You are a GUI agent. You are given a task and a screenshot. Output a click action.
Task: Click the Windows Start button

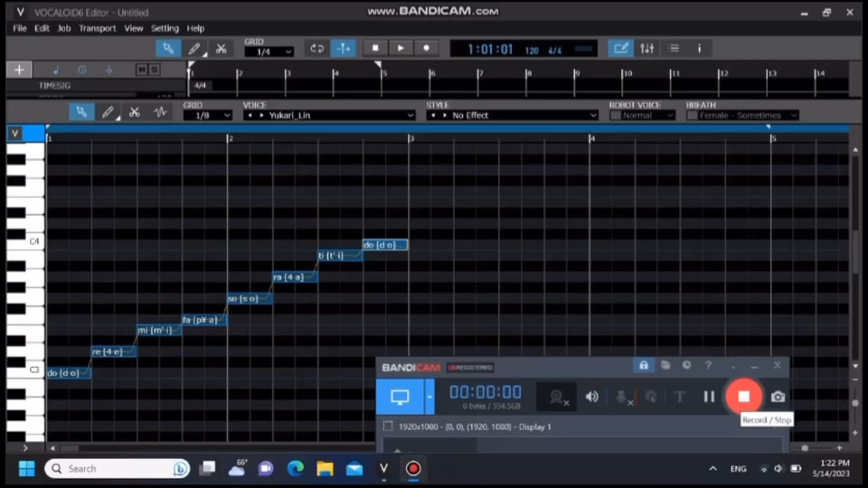pos(26,469)
